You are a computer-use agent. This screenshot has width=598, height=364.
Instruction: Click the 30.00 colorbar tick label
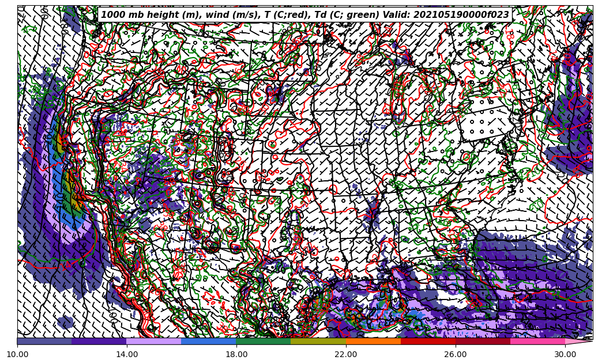[565, 355]
